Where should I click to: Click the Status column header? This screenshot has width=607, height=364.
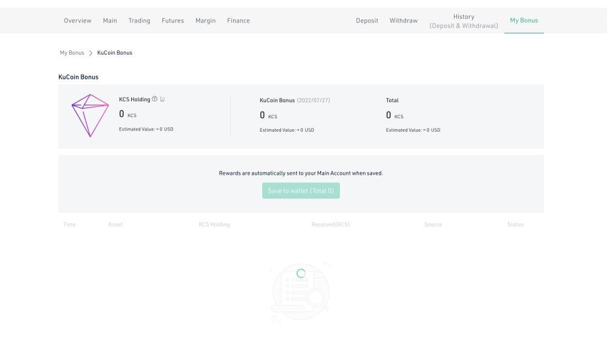(515, 224)
